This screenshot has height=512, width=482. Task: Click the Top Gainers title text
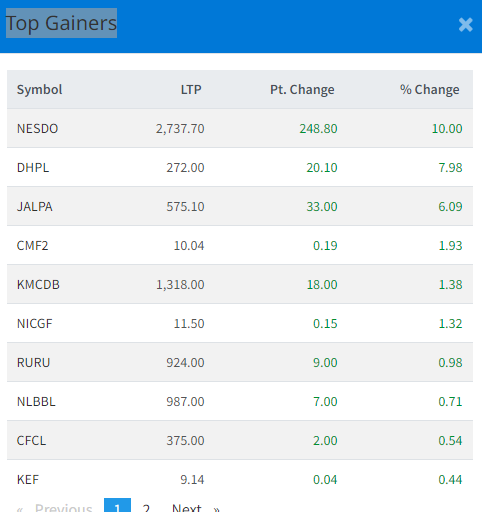(x=61, y=23)
